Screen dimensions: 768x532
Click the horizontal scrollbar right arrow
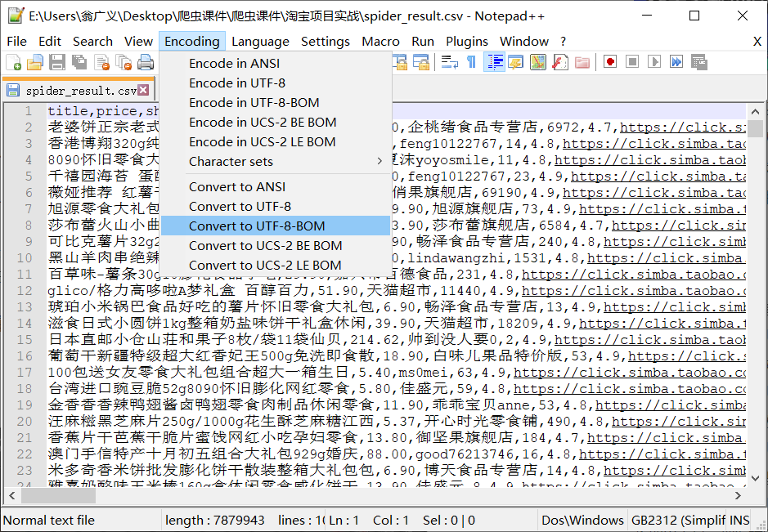click(x=738, y=496)
